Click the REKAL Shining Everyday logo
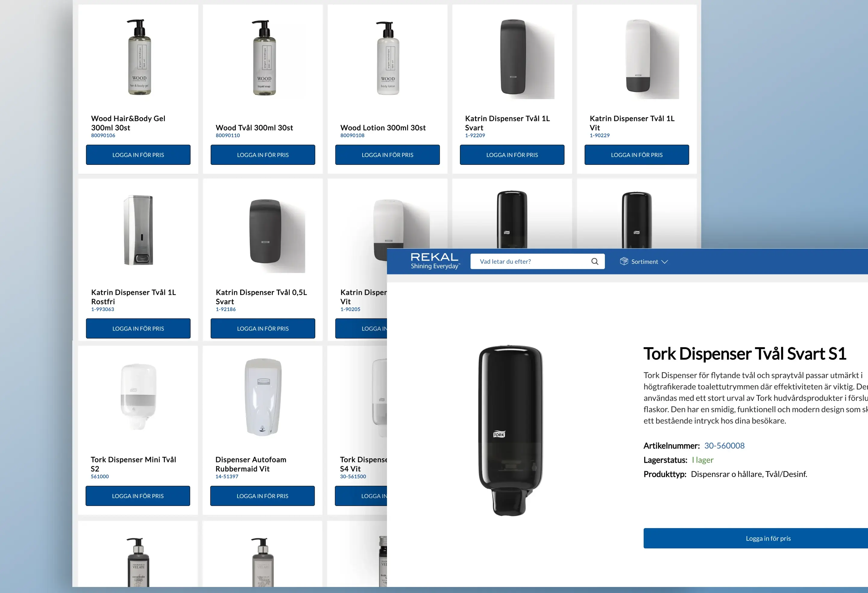 tap(435, 261)
